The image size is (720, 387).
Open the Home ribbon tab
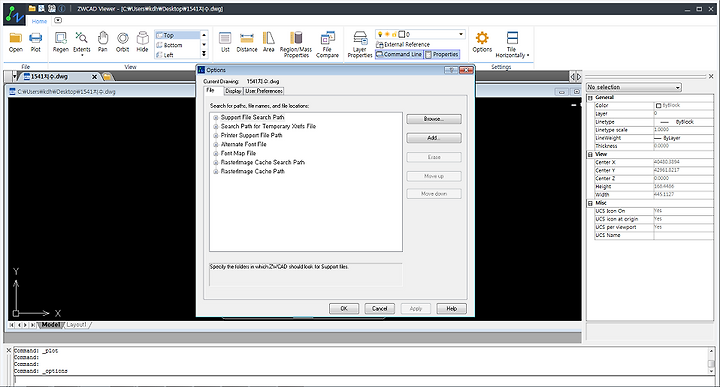pyautogui.click(x=39, y=21)
